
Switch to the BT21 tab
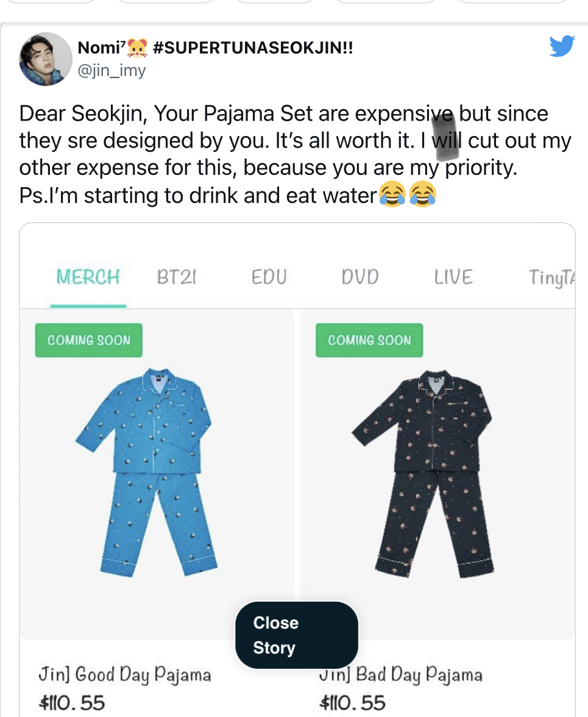click(176, 277)
